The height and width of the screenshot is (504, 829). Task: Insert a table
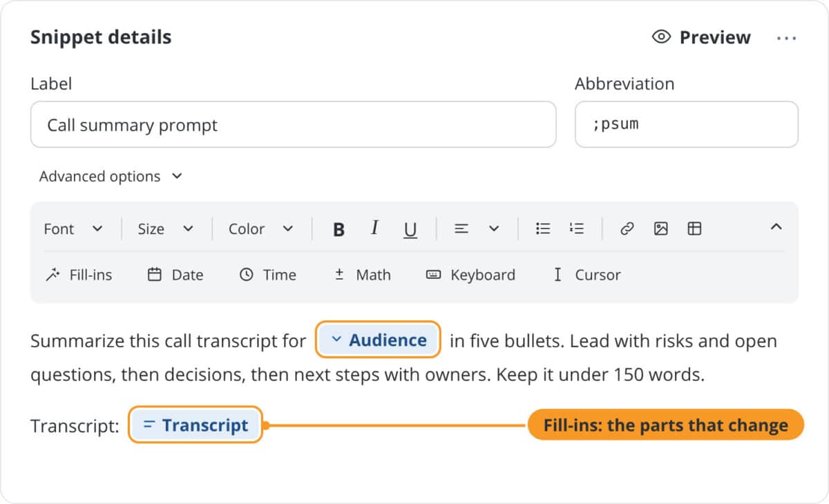pos(694,229)
